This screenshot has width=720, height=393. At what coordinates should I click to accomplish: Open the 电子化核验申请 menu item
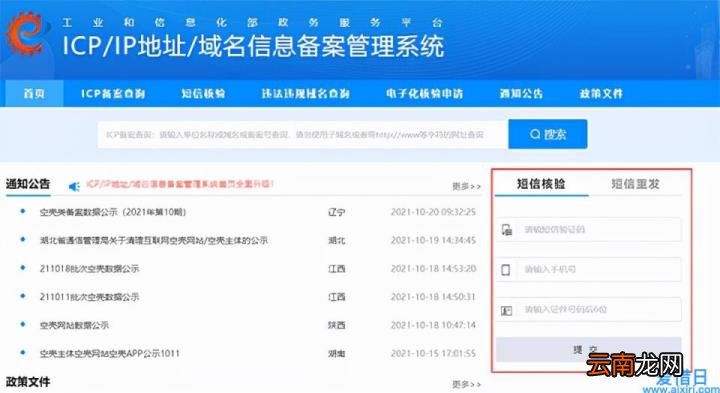coord(424,94)
